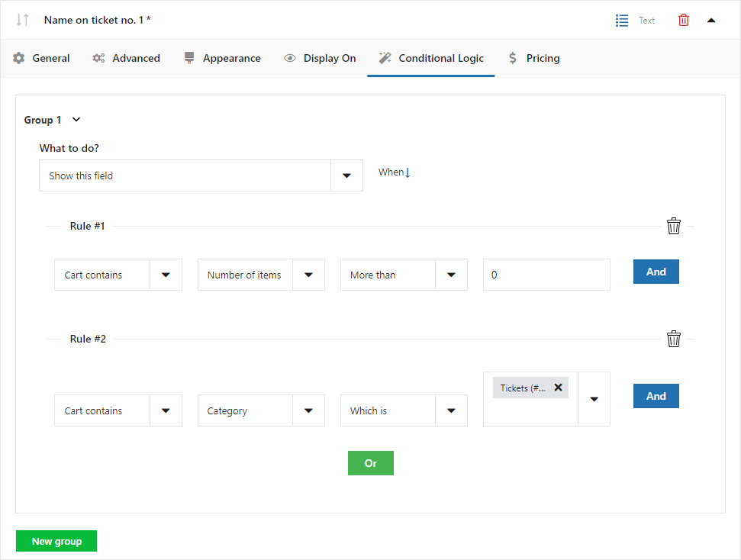The height and width of the screenshot is (560, 741).
Task: Open the General tab
Action: pyautogui.click(x=41, y=58)
